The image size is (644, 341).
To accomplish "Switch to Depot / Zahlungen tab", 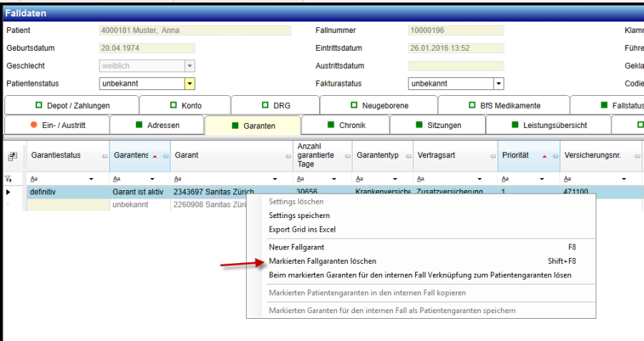I will point(72,106).
